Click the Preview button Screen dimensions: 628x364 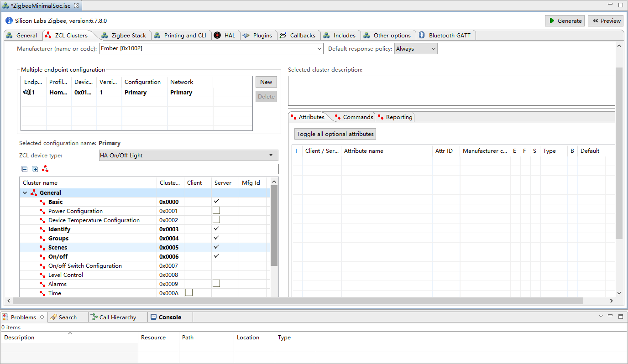coord(606,21)
